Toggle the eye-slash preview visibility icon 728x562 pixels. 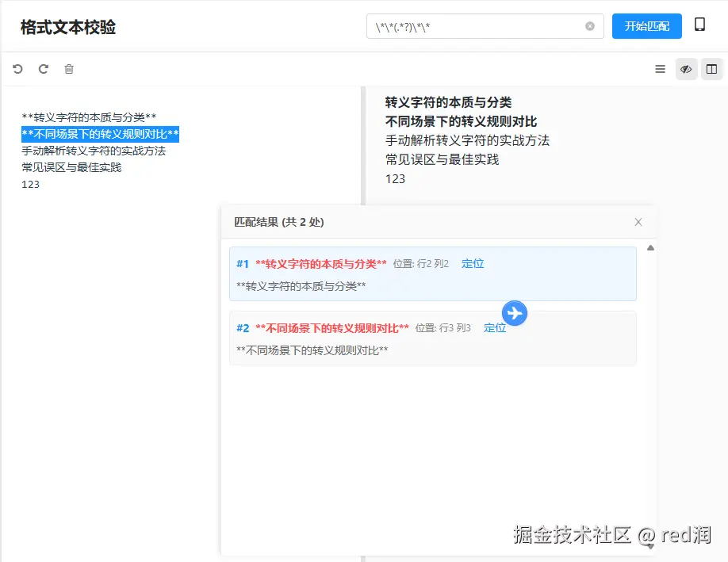(686, 69)
